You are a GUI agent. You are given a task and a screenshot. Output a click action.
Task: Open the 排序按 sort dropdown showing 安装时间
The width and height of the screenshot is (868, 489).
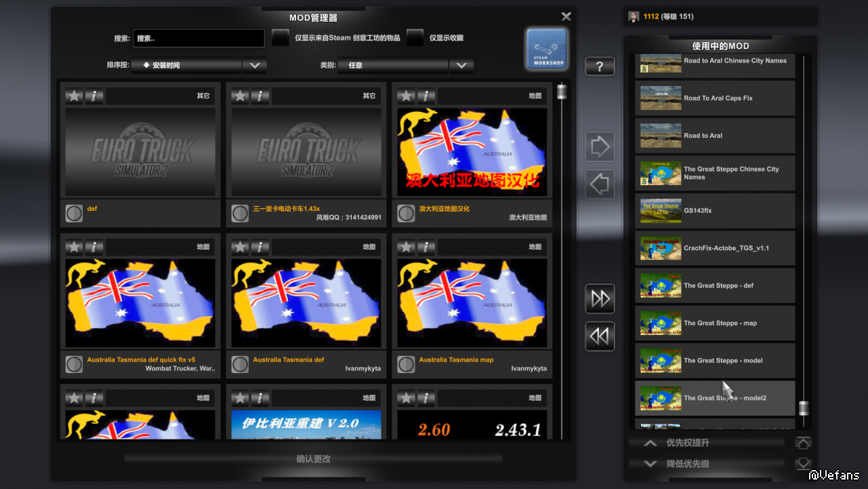199,66
